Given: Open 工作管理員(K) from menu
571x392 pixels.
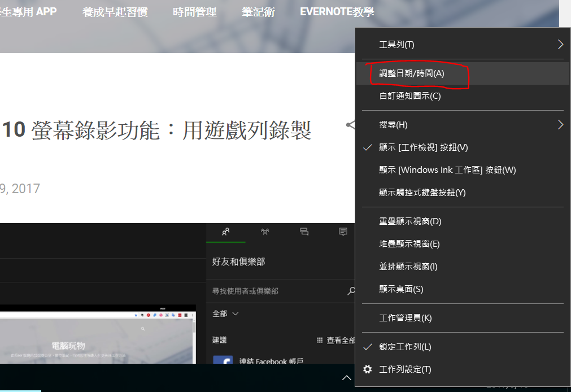Looking at the screenshot, I should [x=463, y=318].
